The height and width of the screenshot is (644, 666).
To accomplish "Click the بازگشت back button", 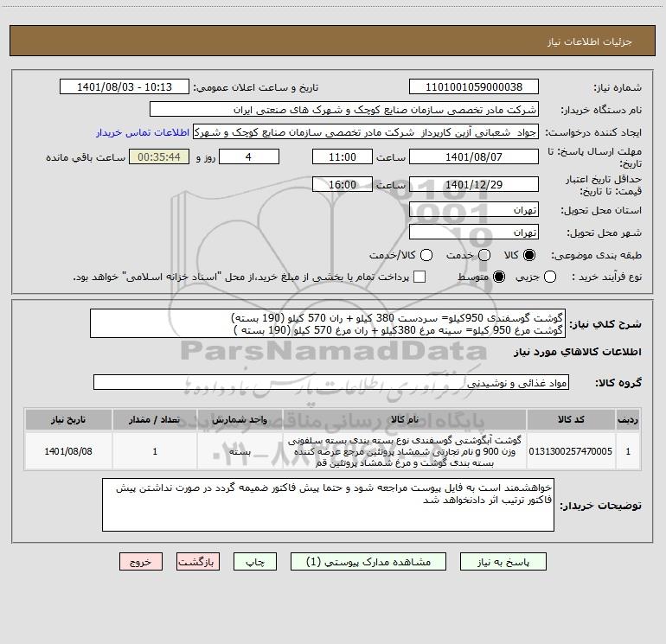I will coord(198,562).
